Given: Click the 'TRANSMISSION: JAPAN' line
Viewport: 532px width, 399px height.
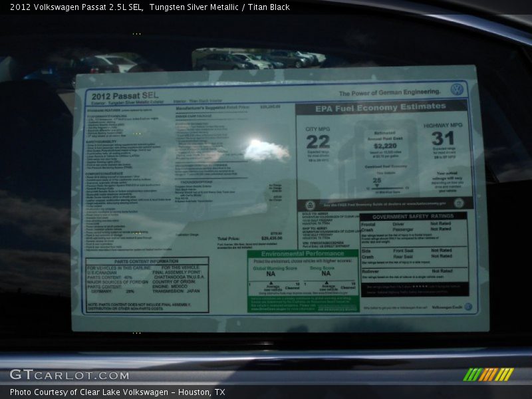Looking at the screenshot, I should 176,291.
